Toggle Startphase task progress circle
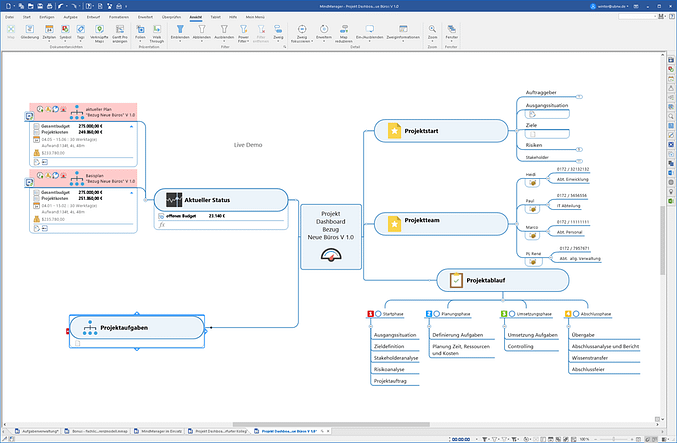Screen dimensions: 677x443 point(378,314)
